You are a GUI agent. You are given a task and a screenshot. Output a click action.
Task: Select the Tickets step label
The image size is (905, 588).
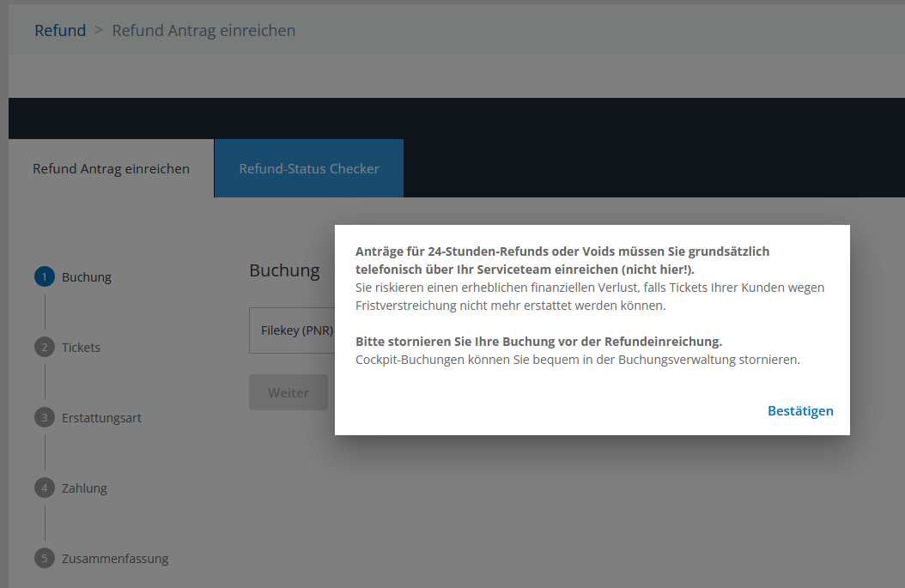point(81,348)
